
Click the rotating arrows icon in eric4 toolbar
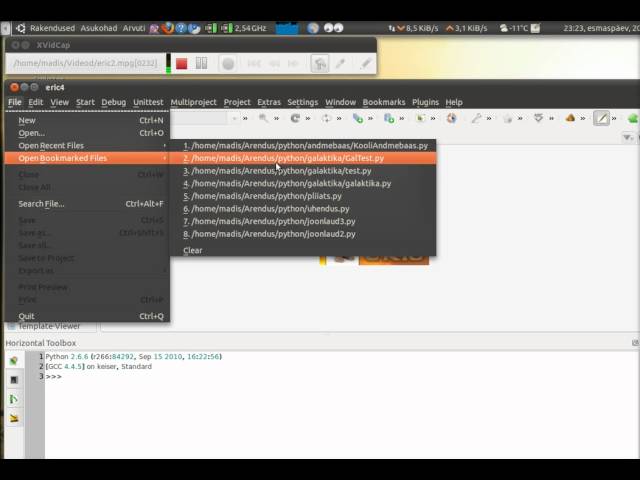click(x=326, y=118)
